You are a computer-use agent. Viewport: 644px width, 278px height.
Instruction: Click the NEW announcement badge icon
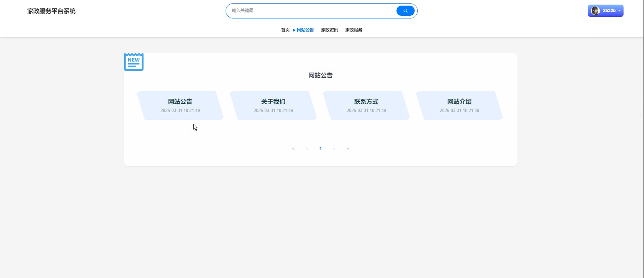tap(133, 62)
